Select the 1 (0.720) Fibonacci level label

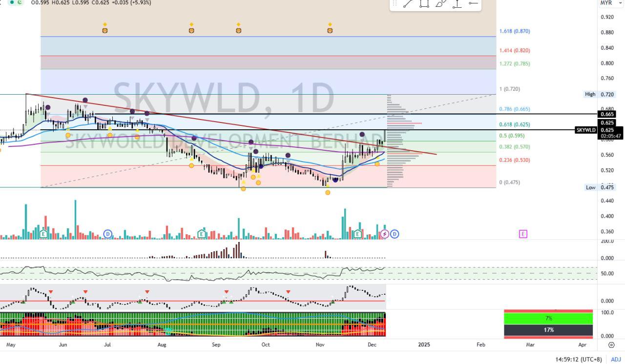[510, 89]
